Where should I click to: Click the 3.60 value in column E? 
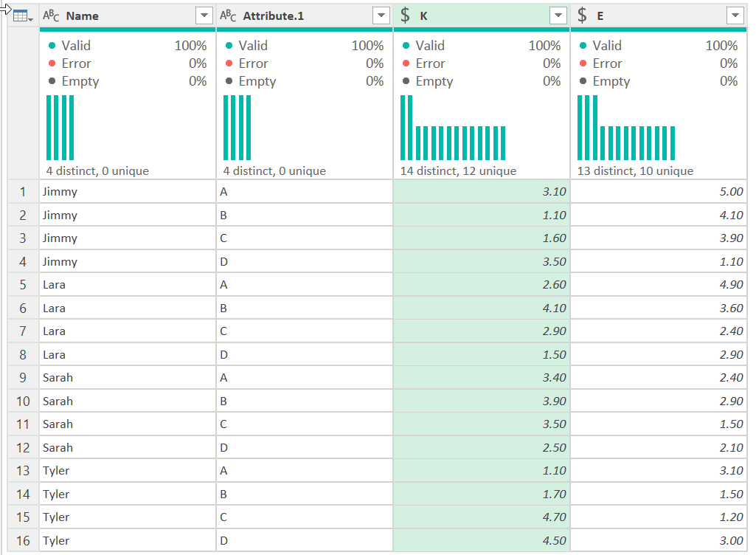pos(659,308)
